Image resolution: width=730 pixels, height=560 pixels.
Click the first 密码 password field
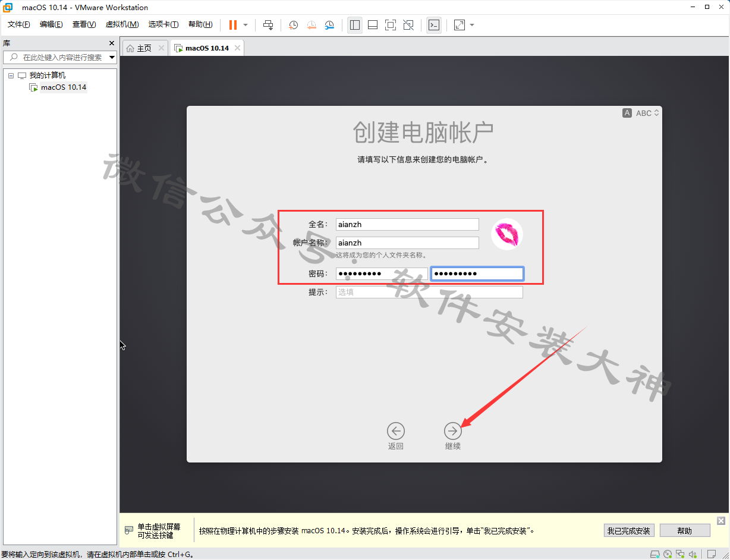click(382, 273)
